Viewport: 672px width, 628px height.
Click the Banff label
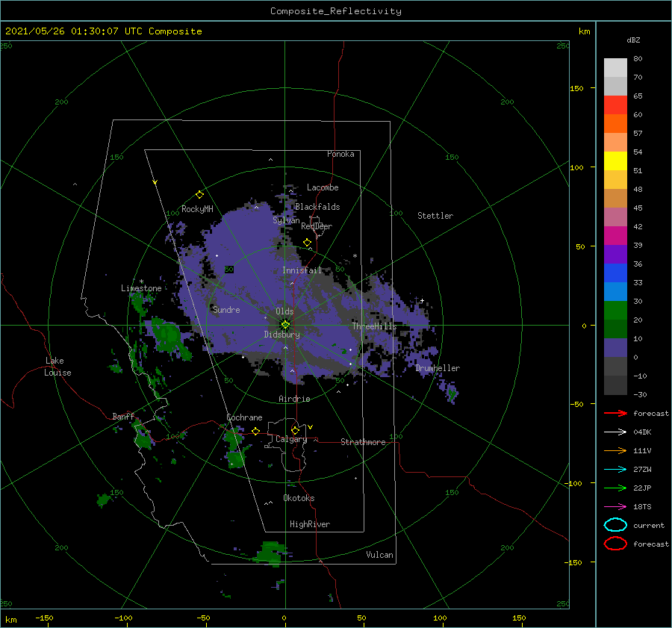click(123, 416)
